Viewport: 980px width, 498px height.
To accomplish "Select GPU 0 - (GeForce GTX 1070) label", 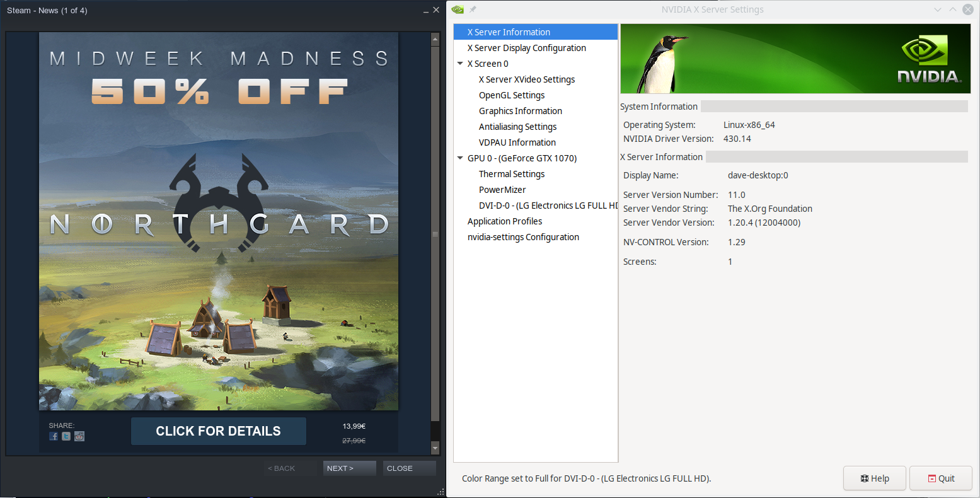I will pyautogui.click(x=522, y=158).
